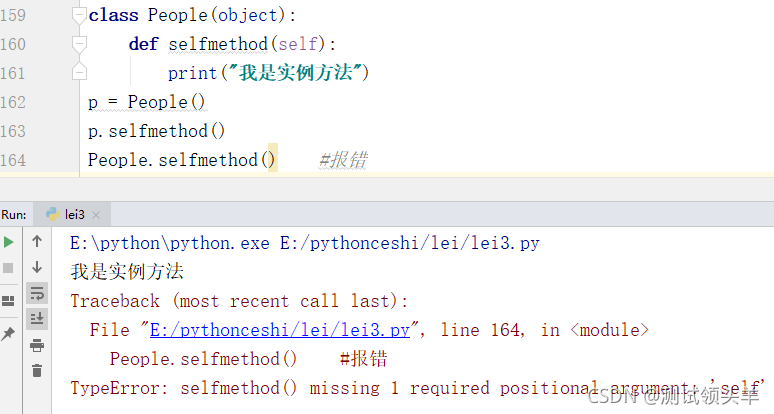Click the Print console output icon
The image size is (774, 414).
pyautogui.click(x=37, y=345)
